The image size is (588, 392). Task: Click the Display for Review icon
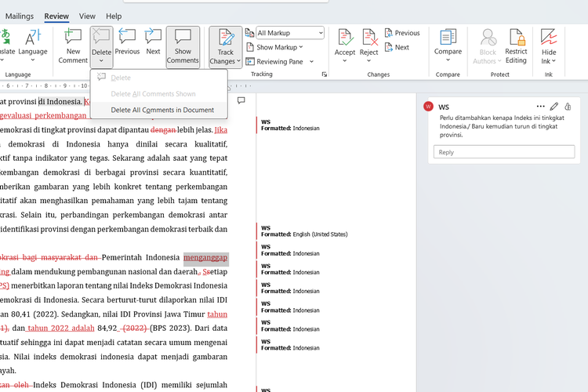[x=249, y=33]
